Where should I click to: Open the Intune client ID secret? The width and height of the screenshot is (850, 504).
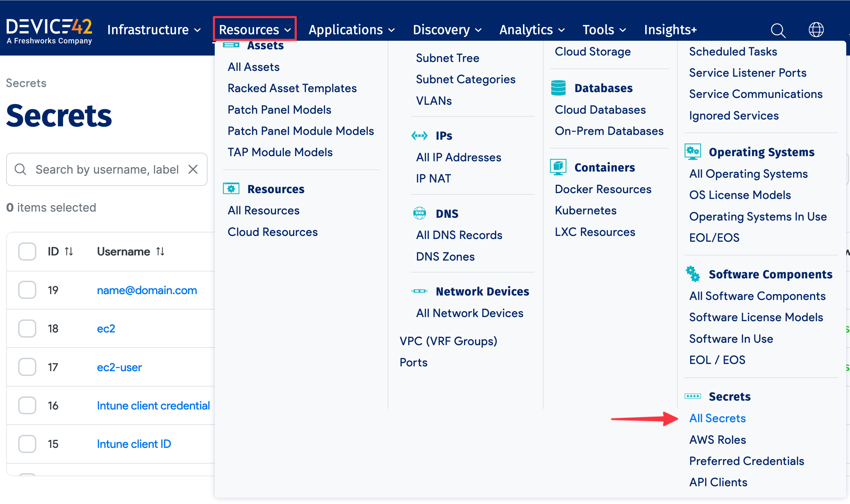click(134, 444)
